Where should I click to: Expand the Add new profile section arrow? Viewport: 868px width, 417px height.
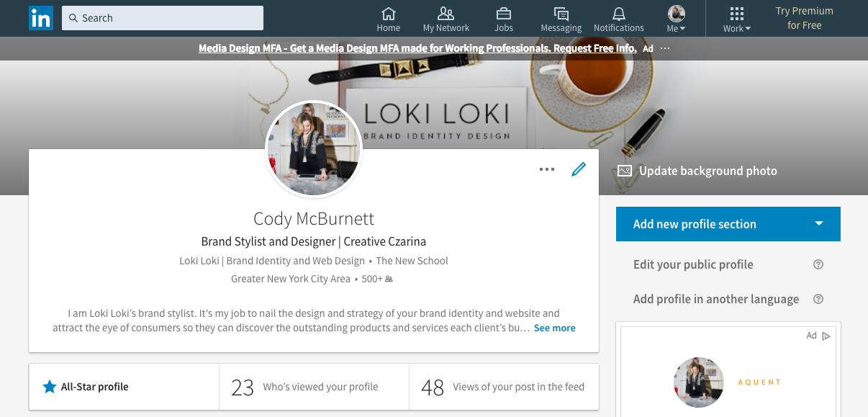[x=819, y=223]
